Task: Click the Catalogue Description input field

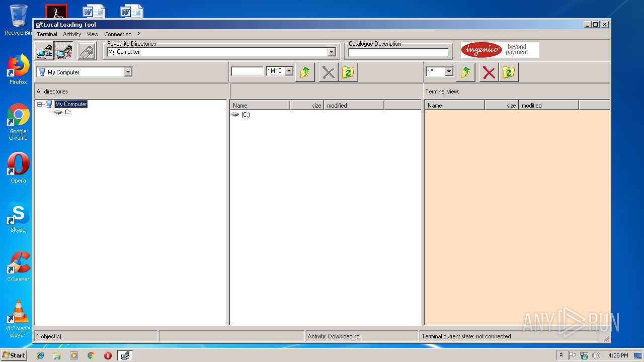Action: pyautogui.click(x=398, y=52)
